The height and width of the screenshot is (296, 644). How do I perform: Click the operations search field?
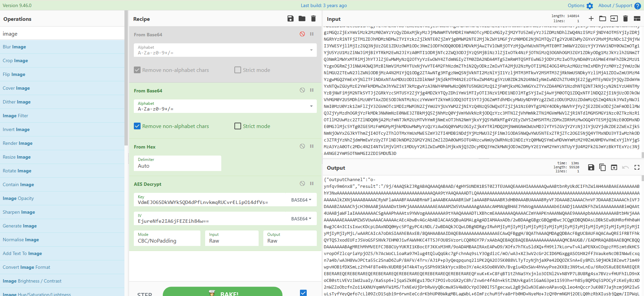(62, 34)
